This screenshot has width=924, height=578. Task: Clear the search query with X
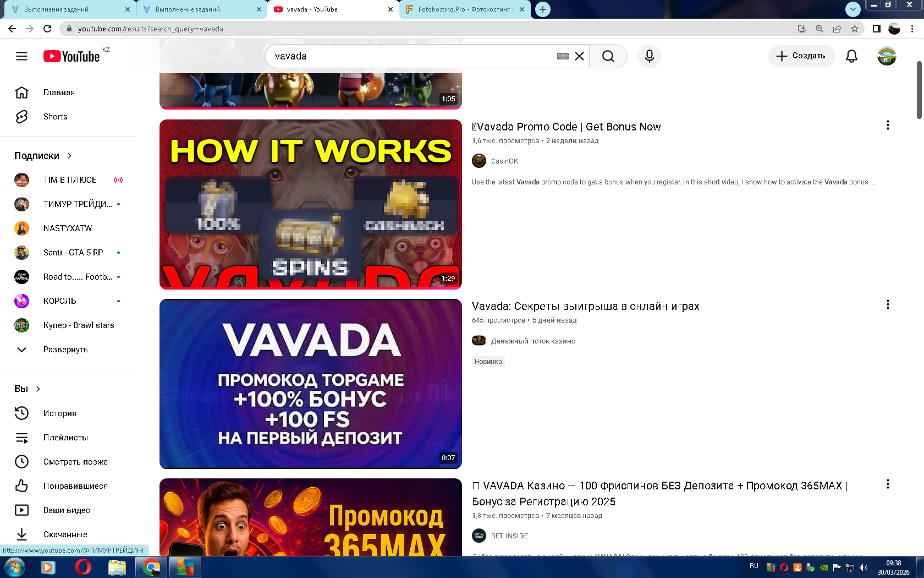pyautogui.click(x=579, y=56)
